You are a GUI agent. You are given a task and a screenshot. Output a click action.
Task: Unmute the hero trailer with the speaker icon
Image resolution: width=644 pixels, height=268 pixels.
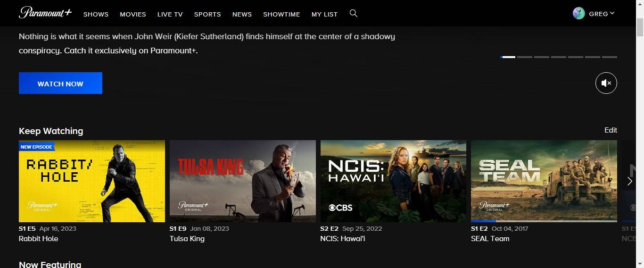[x=606, y=83]
